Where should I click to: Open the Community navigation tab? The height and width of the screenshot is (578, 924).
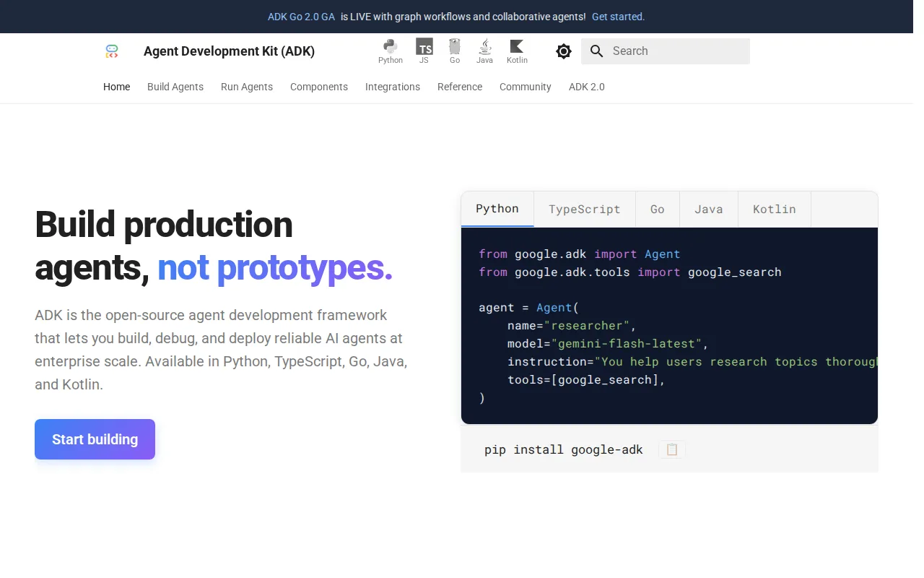point(526,87)
